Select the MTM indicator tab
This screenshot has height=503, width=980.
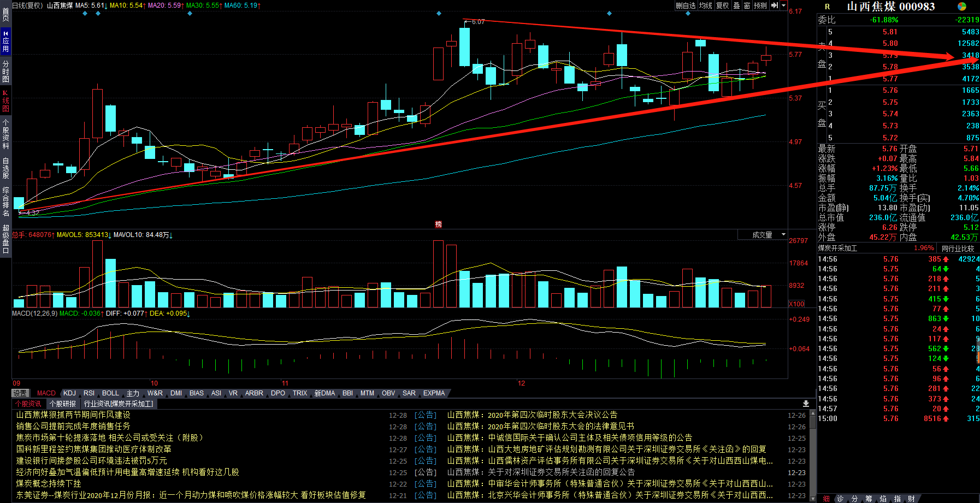point(367,393)
